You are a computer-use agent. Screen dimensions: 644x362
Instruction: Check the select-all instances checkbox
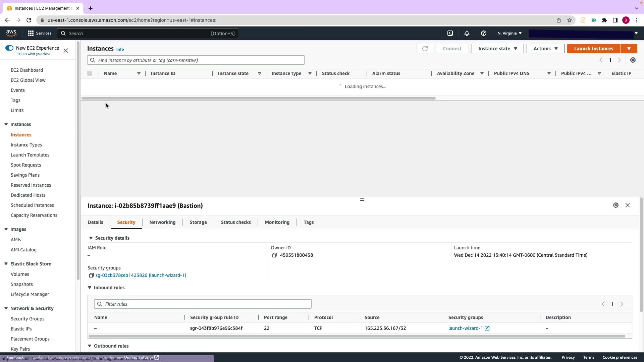(x=90, y=73)
